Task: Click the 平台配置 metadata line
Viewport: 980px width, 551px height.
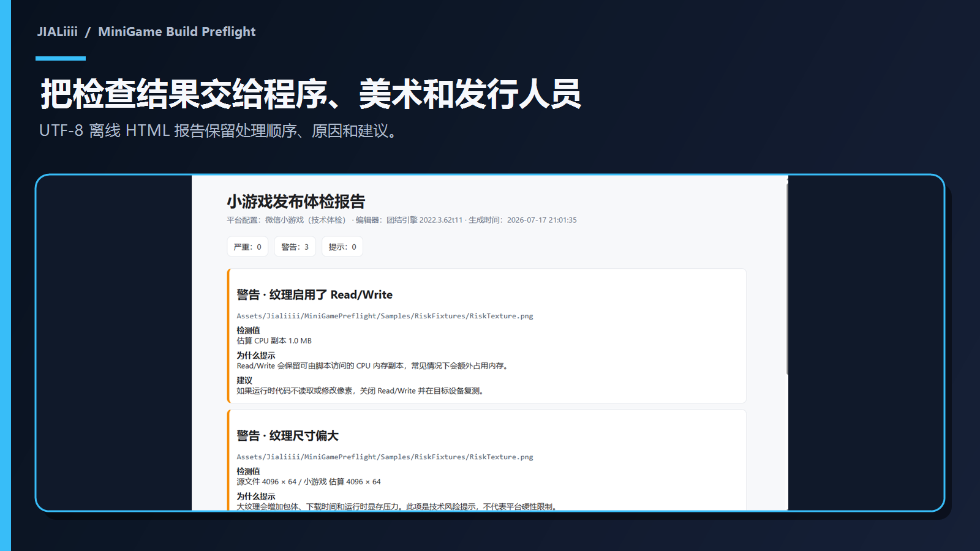Action: click(x=402, y=220)
